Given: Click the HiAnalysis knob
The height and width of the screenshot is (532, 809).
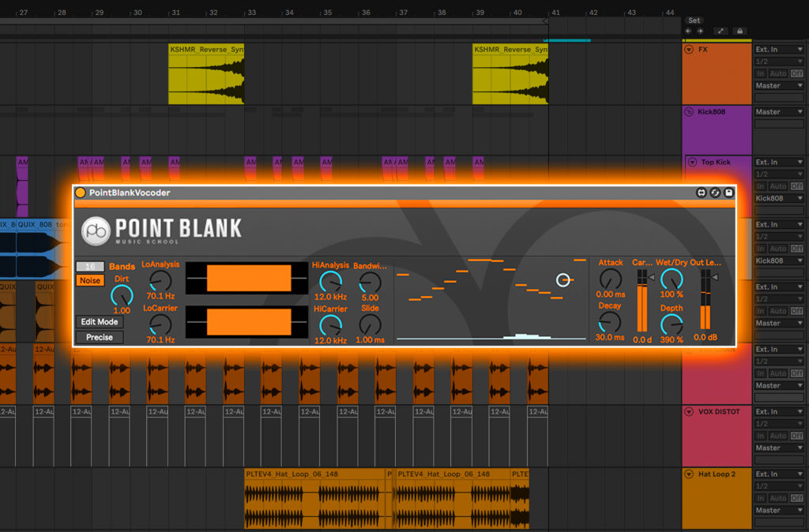Looking at the screenshot, I should [330, 282].
